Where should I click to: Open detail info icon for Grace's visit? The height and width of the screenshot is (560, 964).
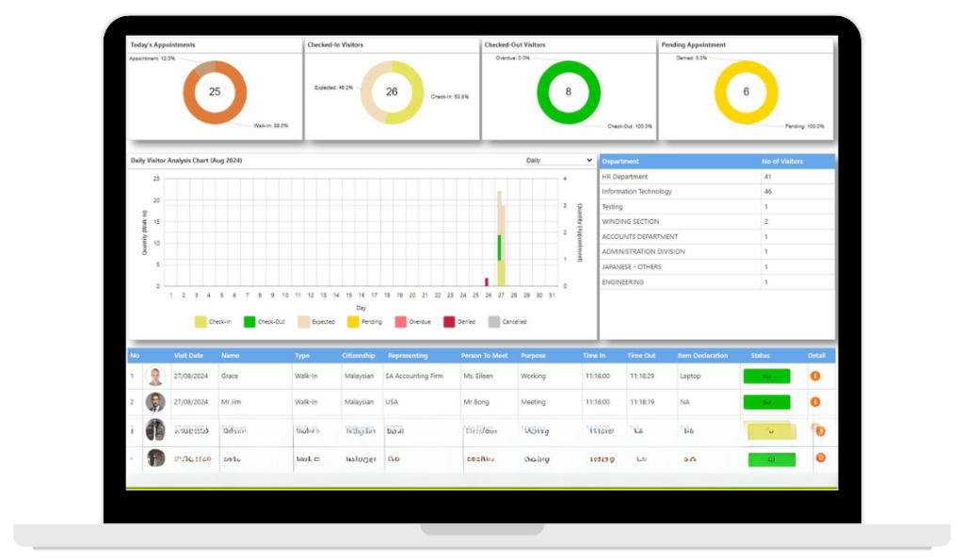click(x=815, y=376)
